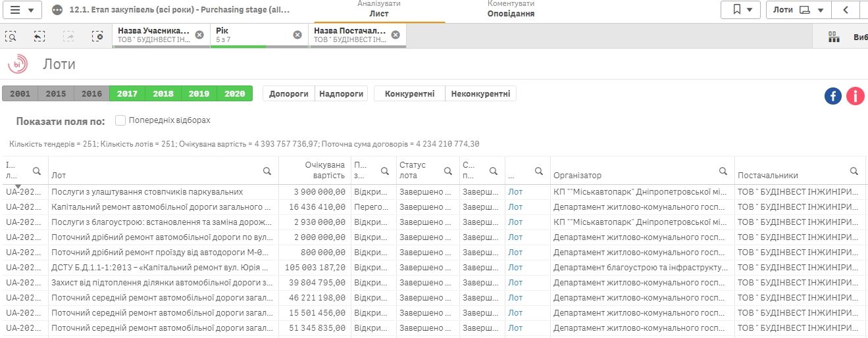Viewport: 868px width, 338px height.
Task: Click the tender summary line 'Кількість тендерів = 251'
Action: click(244, 144)
